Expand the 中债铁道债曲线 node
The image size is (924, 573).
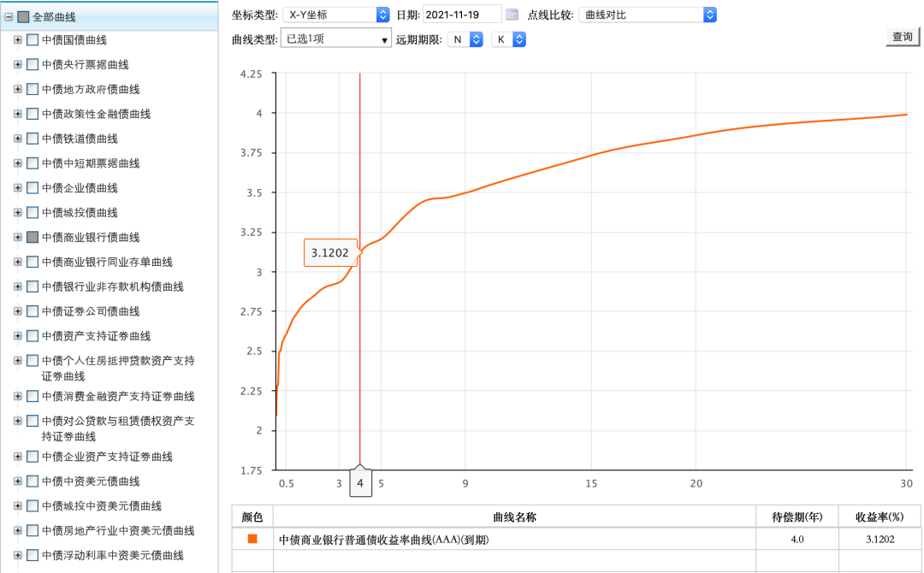click(18, 139)
